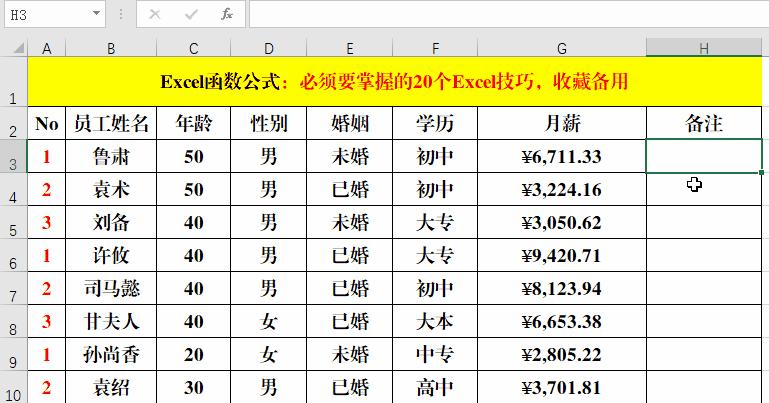Click inside the formula bar input
Screen dimensions: 769x403
point(509,14)
